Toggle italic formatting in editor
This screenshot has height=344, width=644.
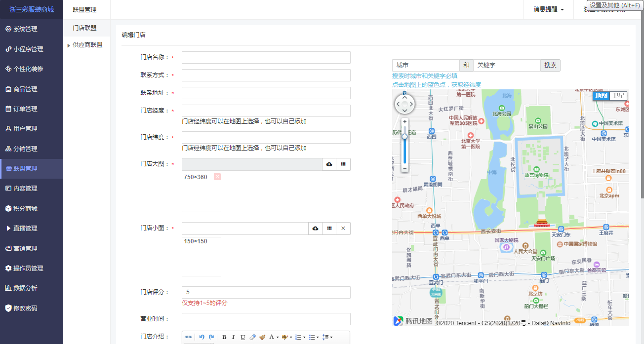(234, 337)
